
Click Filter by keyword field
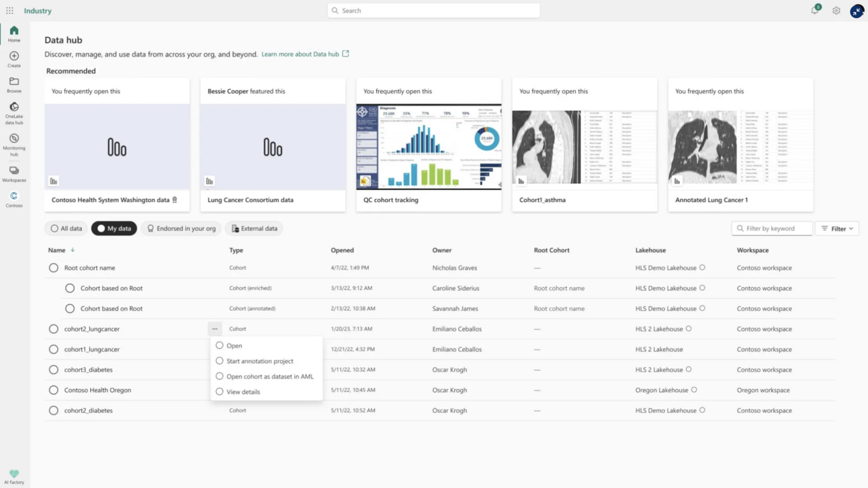click(772, 228)
